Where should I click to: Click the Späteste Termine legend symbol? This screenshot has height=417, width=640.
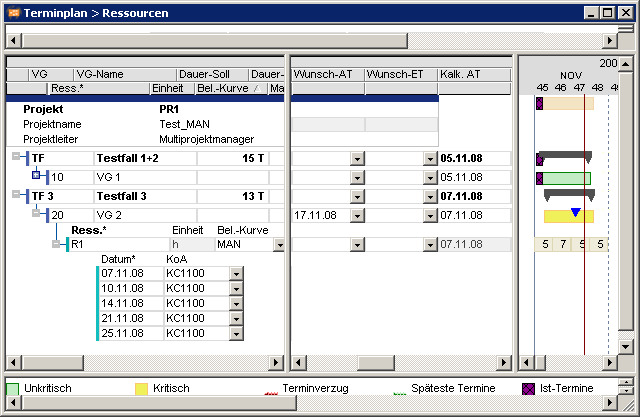(400, 393)
